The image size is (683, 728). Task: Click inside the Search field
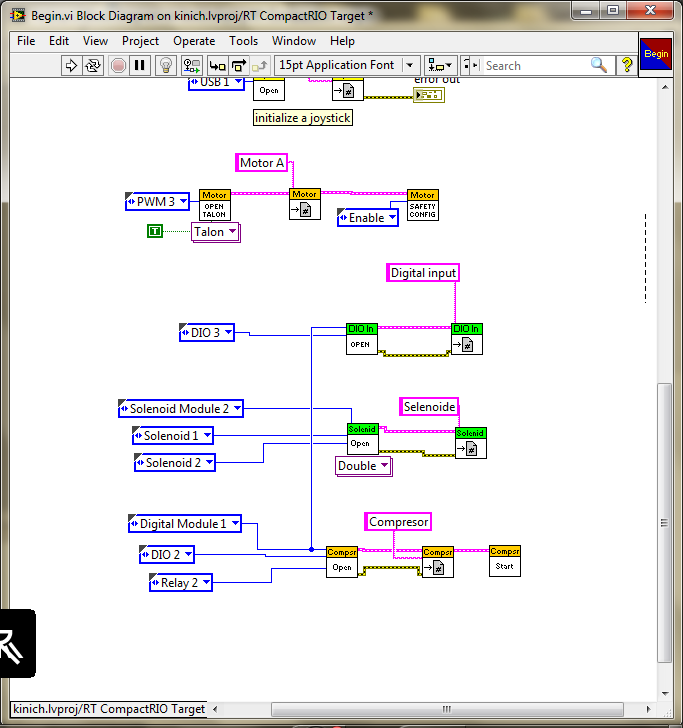coord(535,65)
